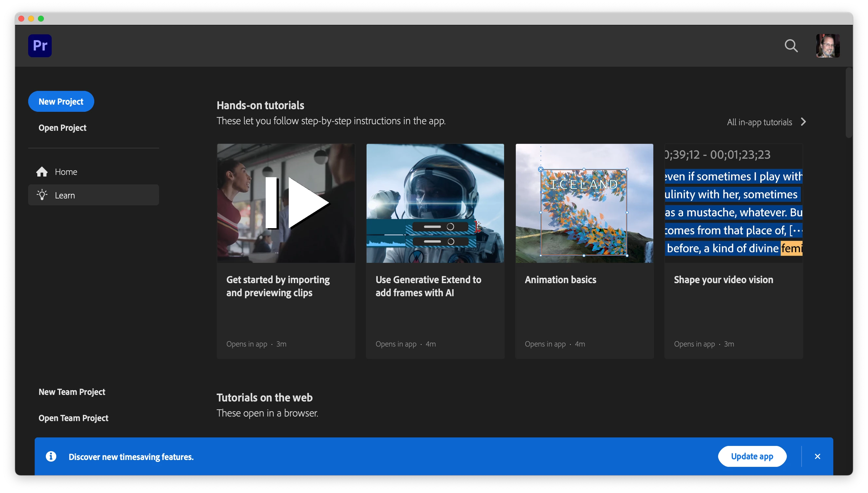Open the user profile avatar
Viewport: 868px width, 493px height.
827,46
